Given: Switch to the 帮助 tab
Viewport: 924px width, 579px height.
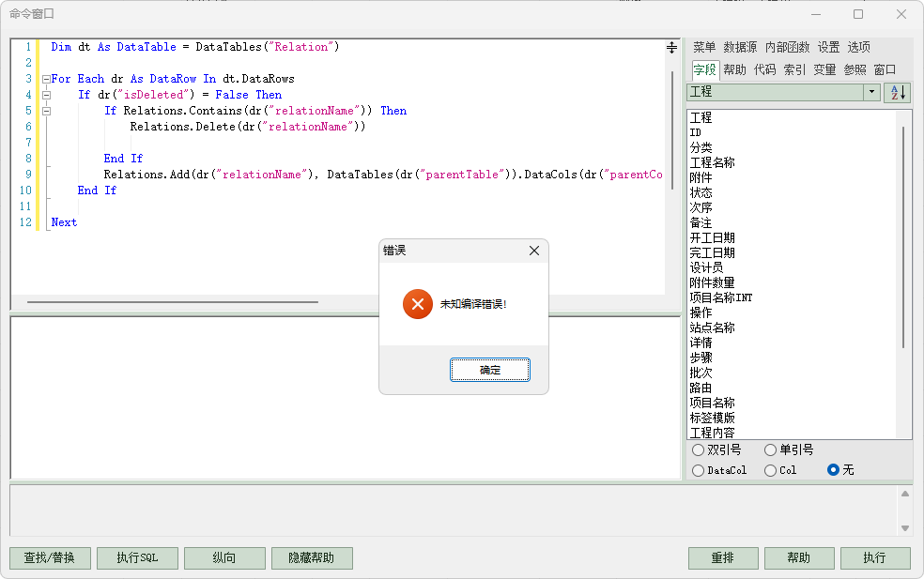Looking at the screenshot, I should pos(735,69).
